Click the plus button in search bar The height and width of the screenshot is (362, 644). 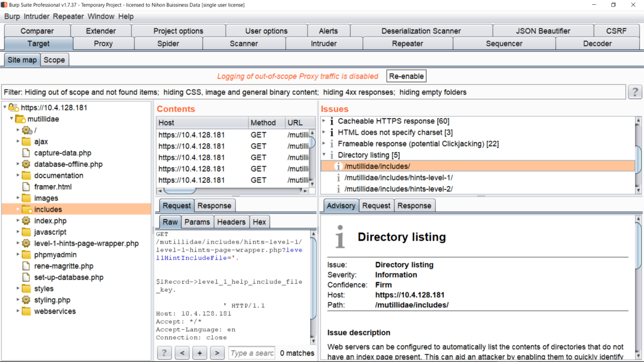pyautogui.click(x=200, y=353)
